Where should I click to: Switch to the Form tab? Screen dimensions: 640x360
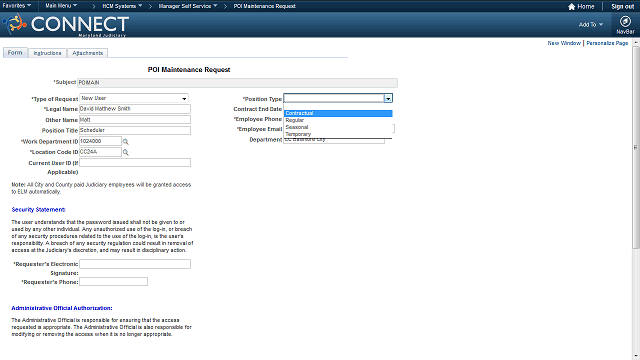coord(15,53)
